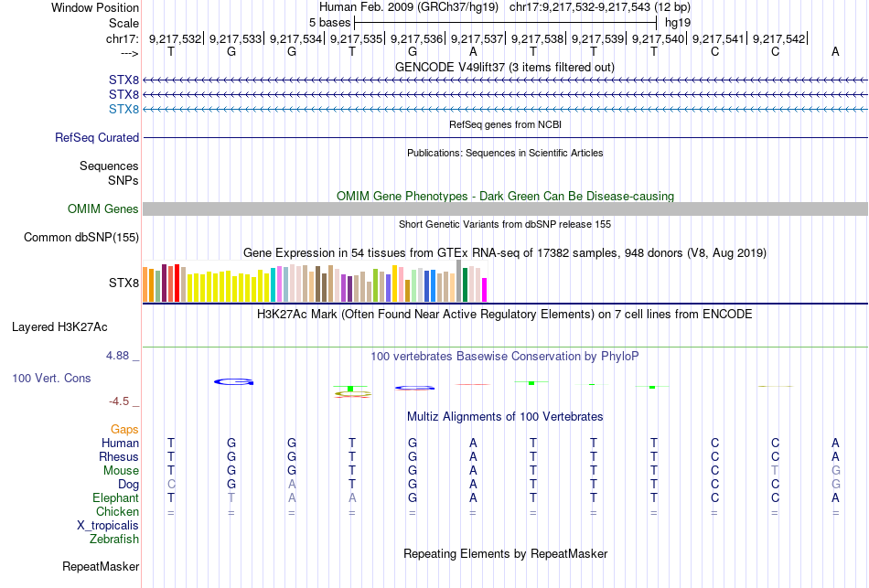
Task: Open 'Short Genetic Variants from dbSNP release 155'
Action: click(505, 224)
